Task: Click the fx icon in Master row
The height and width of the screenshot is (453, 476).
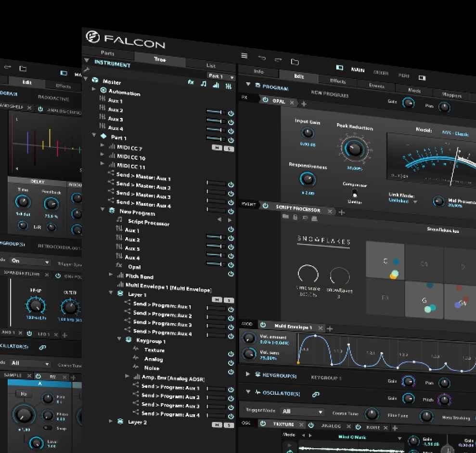Action: [x=191, y=82]
